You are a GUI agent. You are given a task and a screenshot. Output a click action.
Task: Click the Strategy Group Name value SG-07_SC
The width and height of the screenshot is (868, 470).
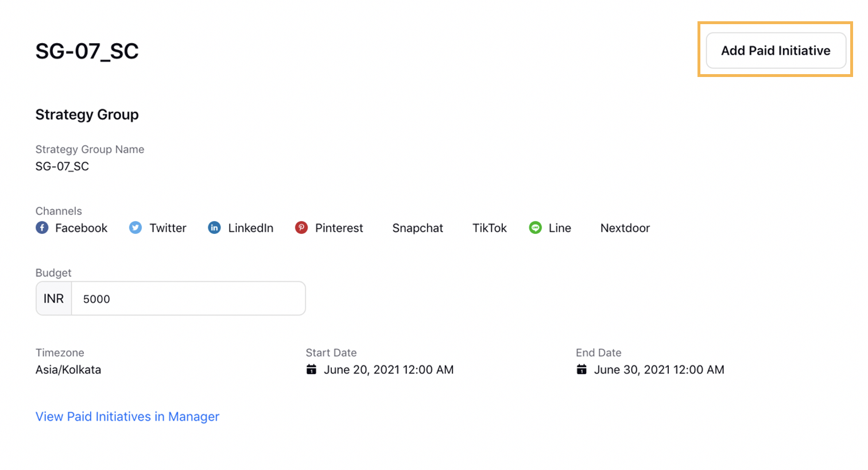pyautogui.click(x=62, y=167)
